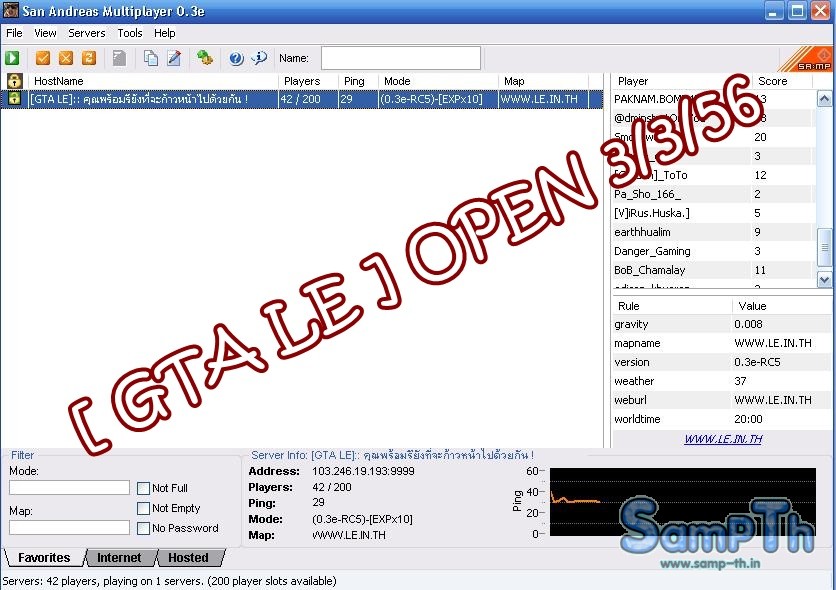The image size is (836, 590).
Task: Click the Rule column header
Action: [x=672, y=306]
